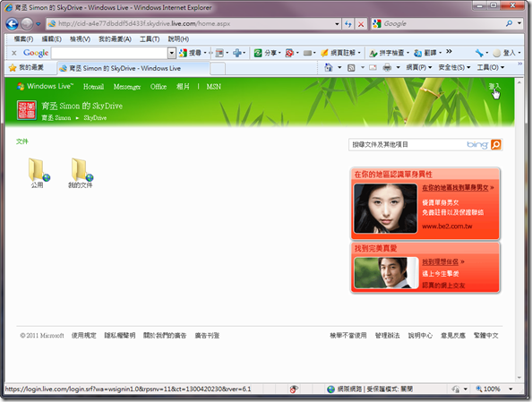The image size is (532, 402).
Task: Click the 育丞 Simon breadcrumb link
Action: pyautogui.click(x=56, y=118)
